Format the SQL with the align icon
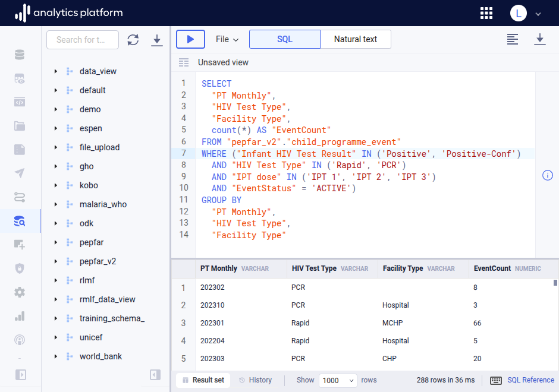Screen dimensions: 559x392 tap(512, 39)
